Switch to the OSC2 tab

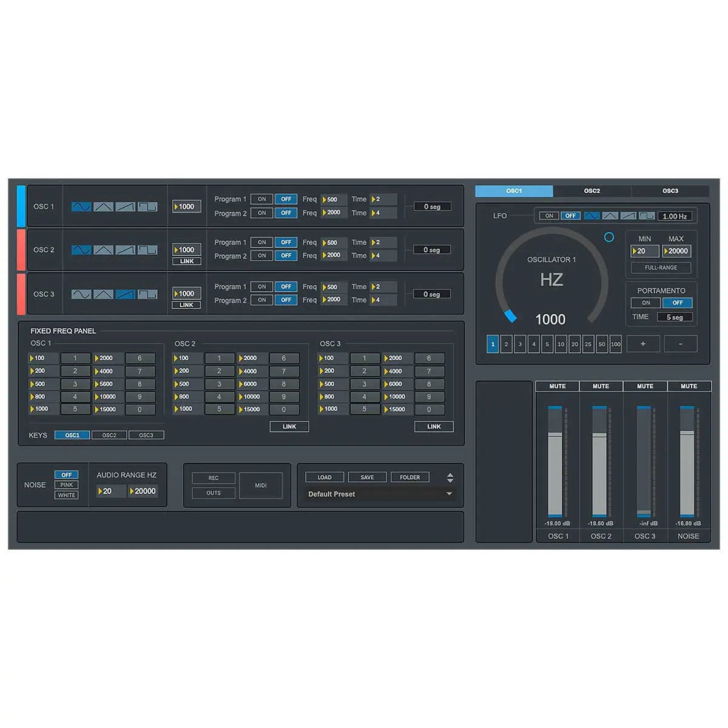[592, 190]
